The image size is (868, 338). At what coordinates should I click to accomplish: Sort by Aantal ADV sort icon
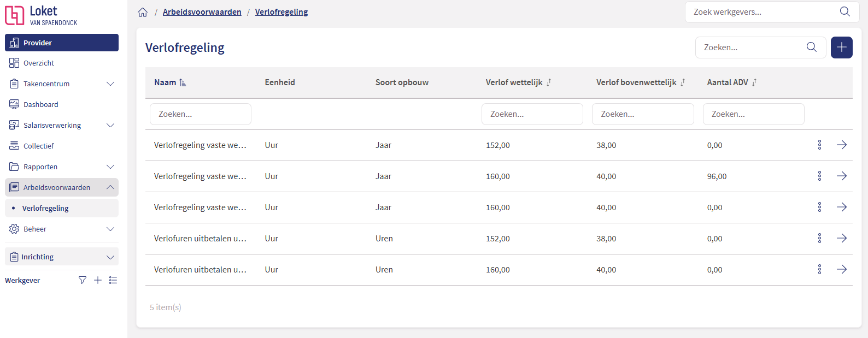click(x=754, y=82)
